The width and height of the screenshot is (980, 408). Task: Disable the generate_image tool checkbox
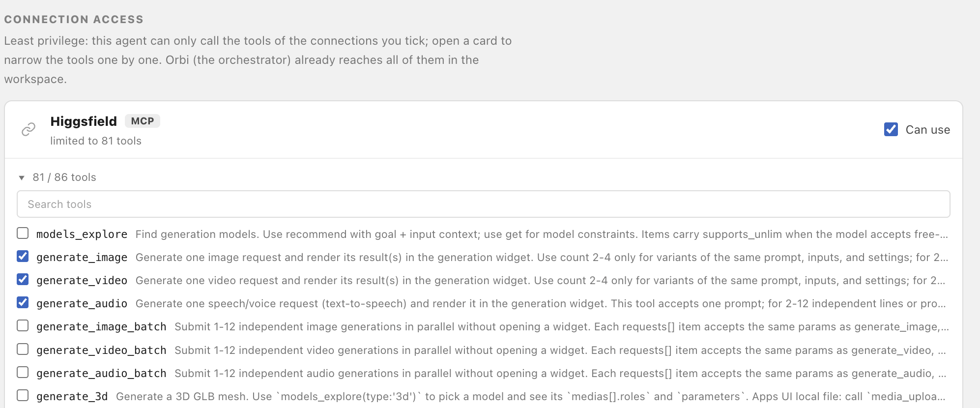pyautogui.click(x=23, y=256)
